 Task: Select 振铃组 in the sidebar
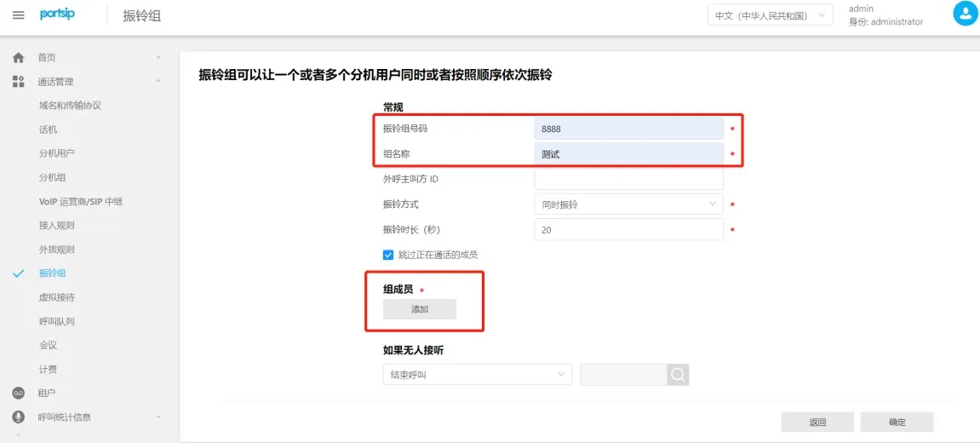pos(53,273)
